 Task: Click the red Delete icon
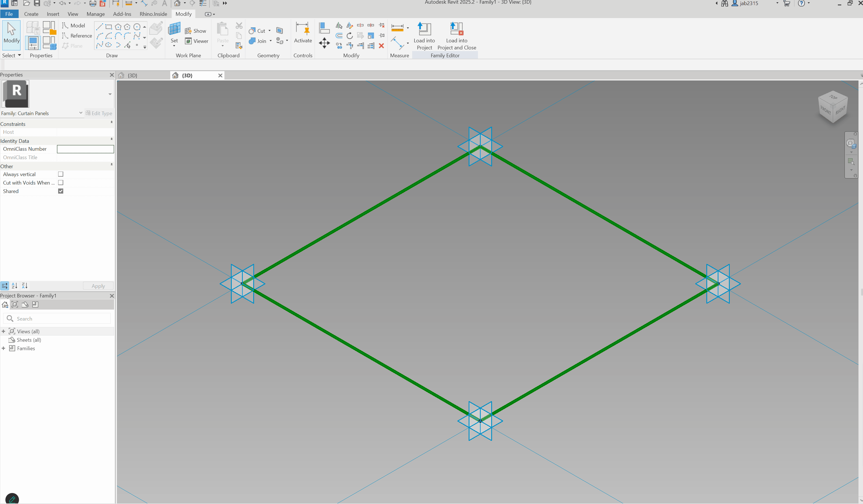pyautogui.click(x=381, y=45)
